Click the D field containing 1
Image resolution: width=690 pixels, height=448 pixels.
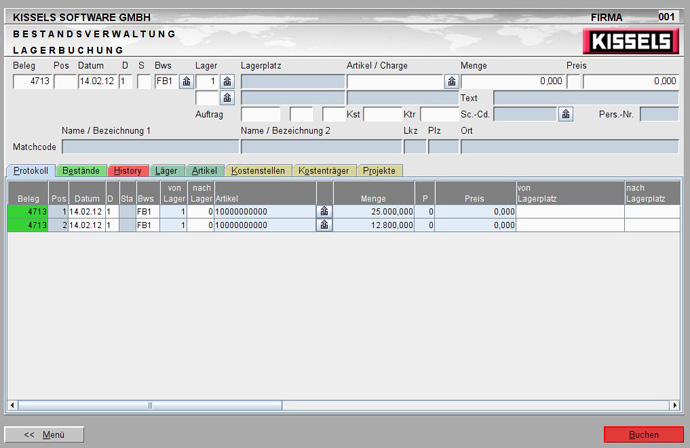[x=126, y=81]
